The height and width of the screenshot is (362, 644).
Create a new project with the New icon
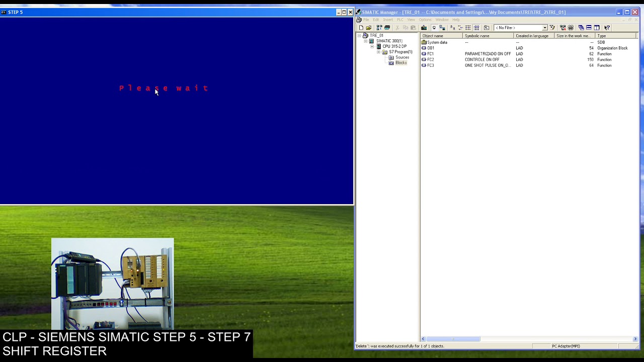(x=361, y=28)
